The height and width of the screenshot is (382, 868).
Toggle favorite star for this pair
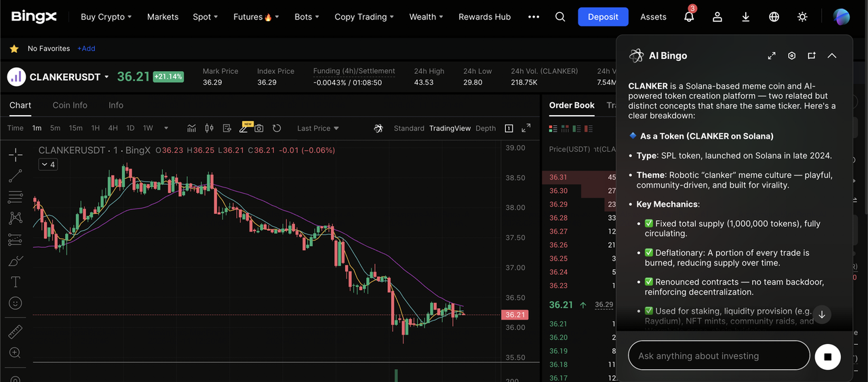point(14,49)
